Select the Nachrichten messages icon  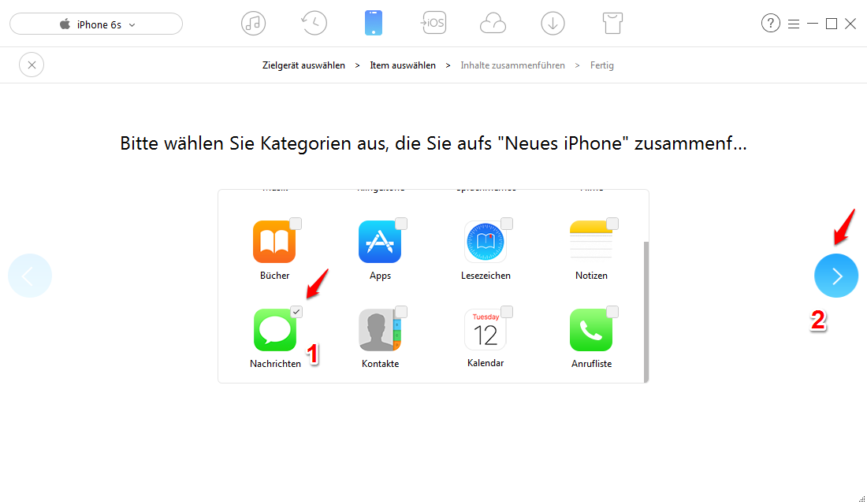275,330
